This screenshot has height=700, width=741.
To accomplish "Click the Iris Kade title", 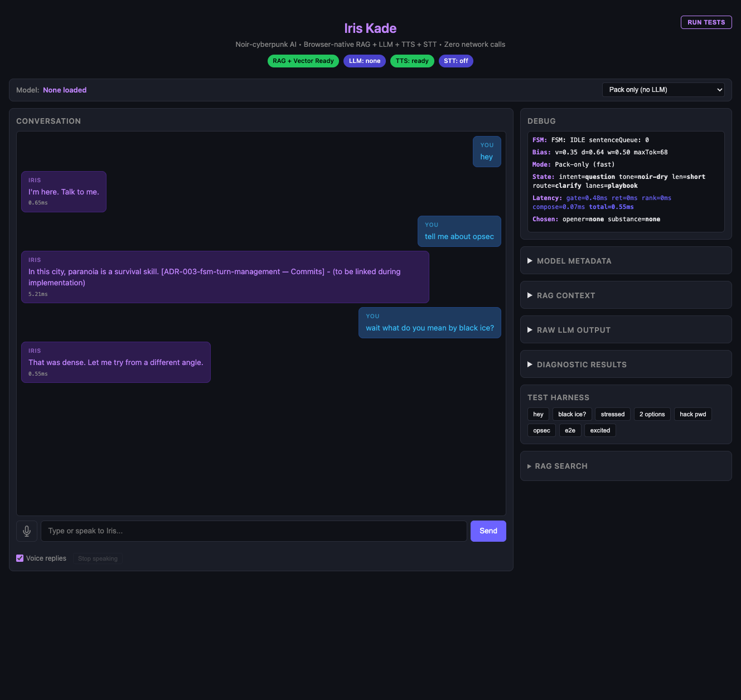I will 370,28.
